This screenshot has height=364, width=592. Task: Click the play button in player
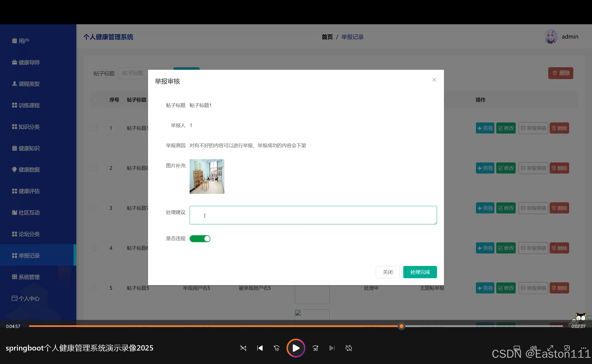(296, 348)
